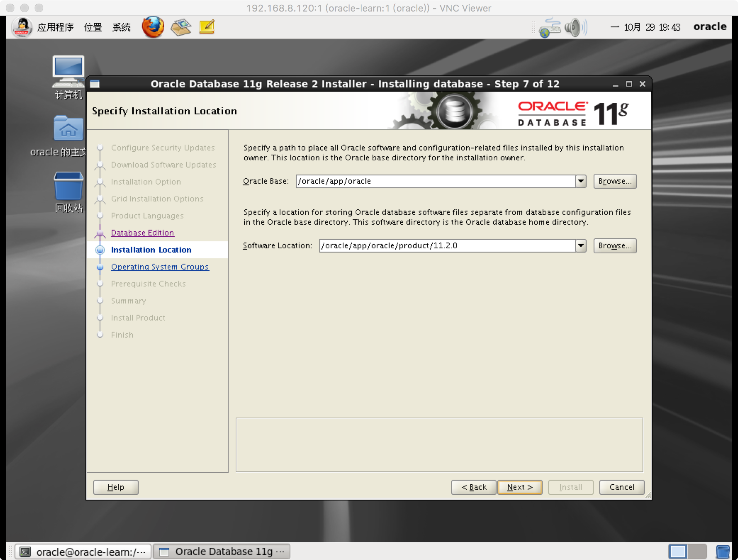Viewport: 738px width, 560px height.
Task: Click Browse button for Software Location
Action: [614, 245]
